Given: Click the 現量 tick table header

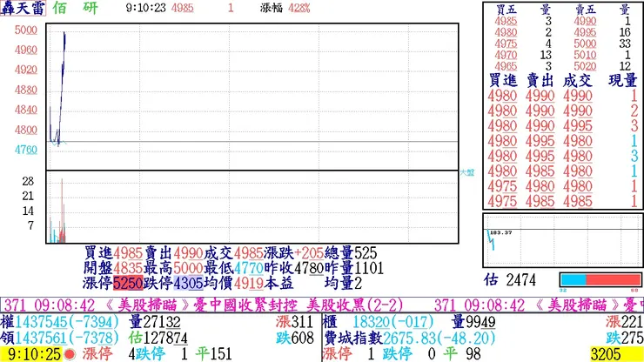Looking at the screenshot, I should click(623, 81).
